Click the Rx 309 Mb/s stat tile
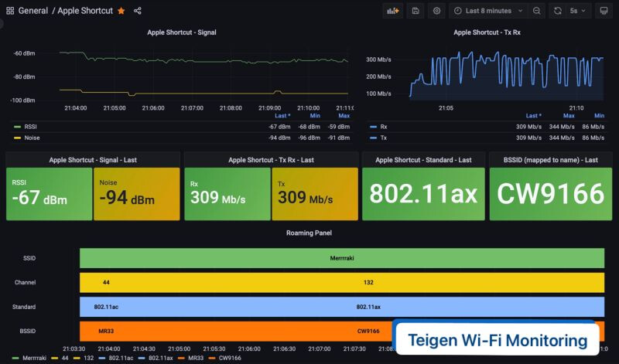The width and height of the screenshot is (619, 364). point(227,194)
